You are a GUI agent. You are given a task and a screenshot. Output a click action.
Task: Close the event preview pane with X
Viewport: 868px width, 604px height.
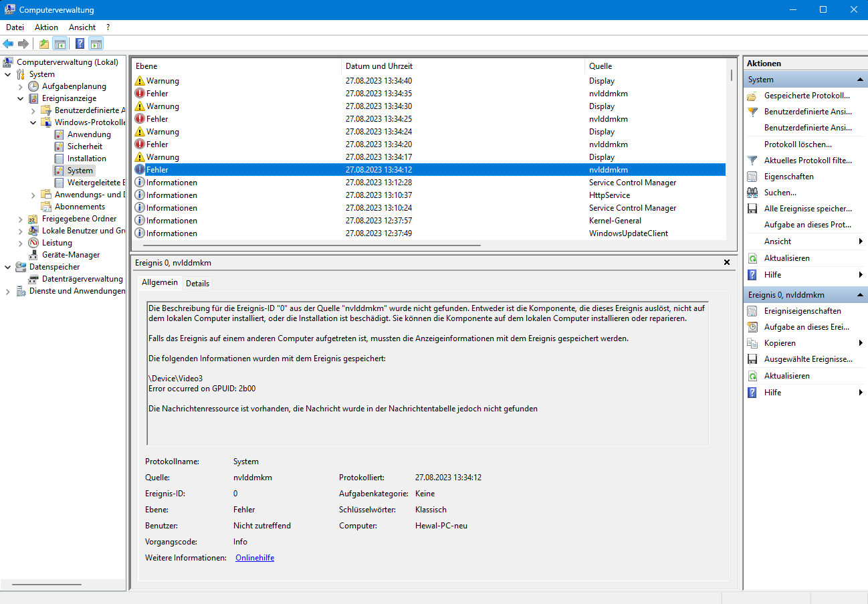[x=727, y=263]
